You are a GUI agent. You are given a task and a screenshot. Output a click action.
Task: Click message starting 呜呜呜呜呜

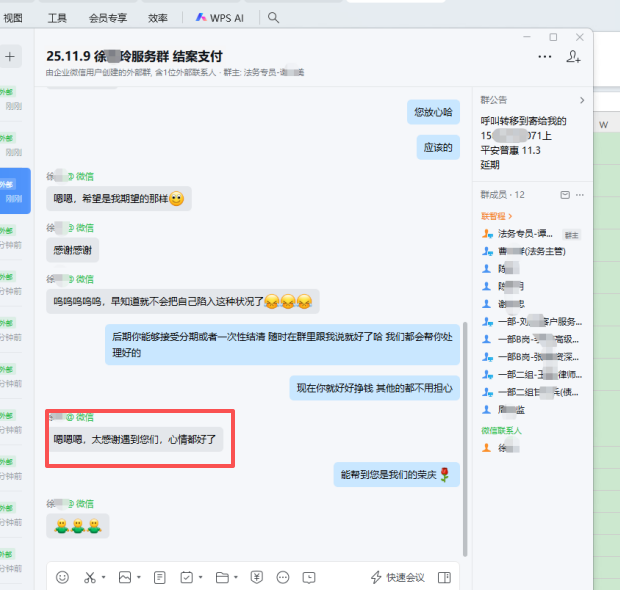(x=183, y=302)
